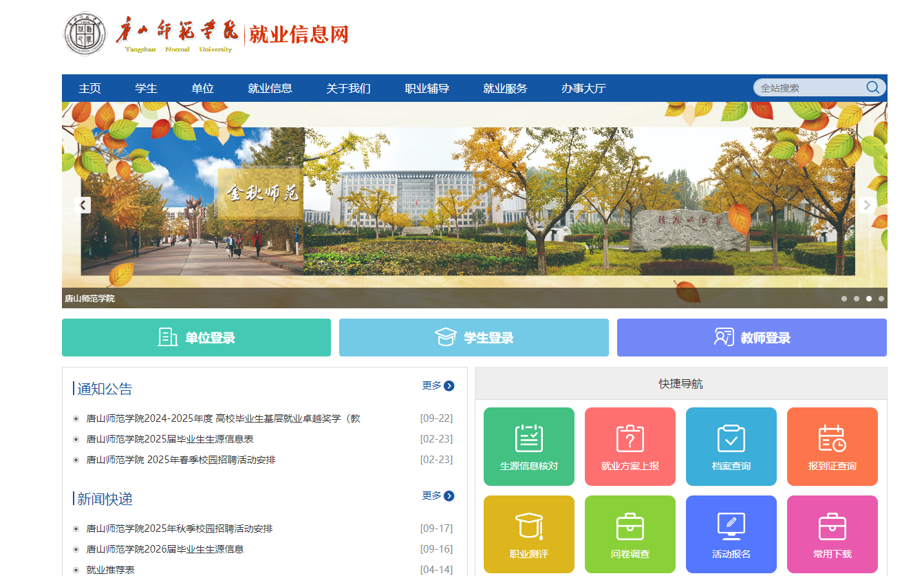This screenshot has width=924, height=576.
Task: Expand 新闻快递 with 更多 link
Action: tap(438, 495)
